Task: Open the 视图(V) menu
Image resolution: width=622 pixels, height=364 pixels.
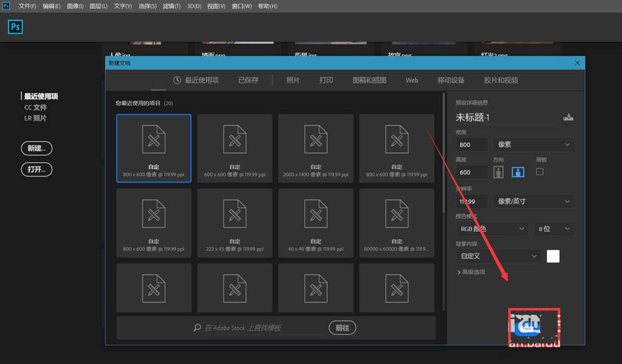Action: [x=216, y=6]
